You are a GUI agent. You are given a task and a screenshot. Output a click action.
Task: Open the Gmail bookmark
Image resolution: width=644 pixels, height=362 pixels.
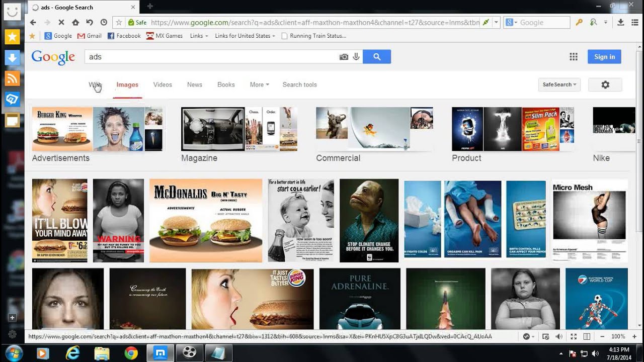pyautogui.click(x=90, y=36)
